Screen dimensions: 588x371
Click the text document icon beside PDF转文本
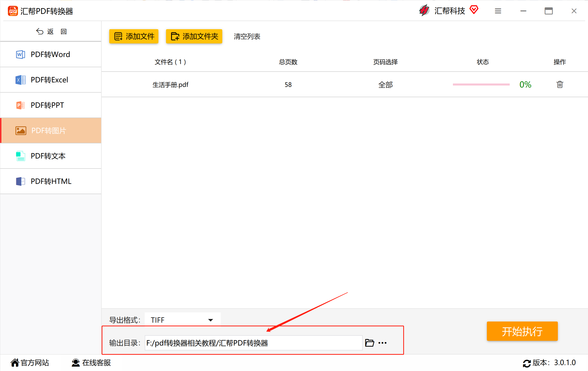(21, 156)
